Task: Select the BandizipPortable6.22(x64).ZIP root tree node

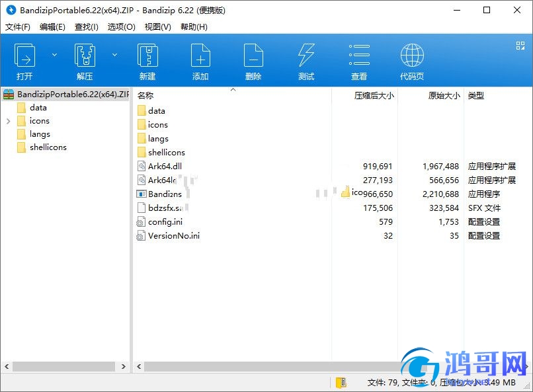Action: pos(66,94)
